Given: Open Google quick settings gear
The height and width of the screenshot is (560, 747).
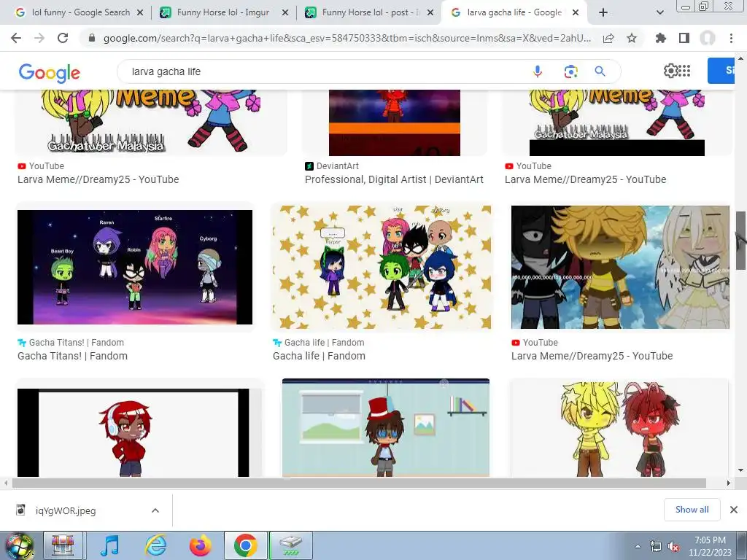Looking at the screenshot, I should point(670,71).
